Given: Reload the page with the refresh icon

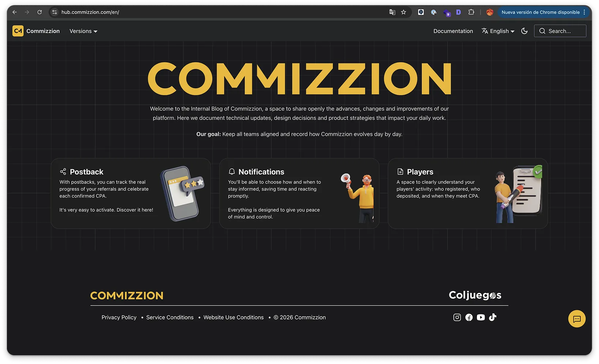Looking at the screenshot, I should [x=39, y=12].
